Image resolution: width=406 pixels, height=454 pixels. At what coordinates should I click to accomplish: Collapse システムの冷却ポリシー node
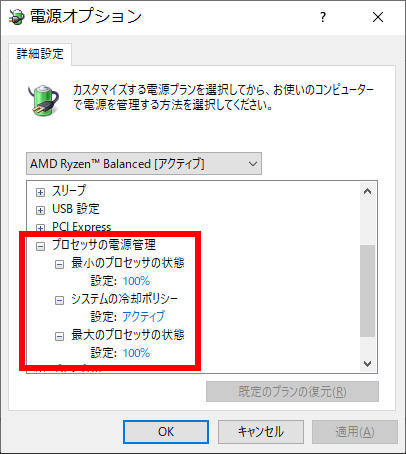(x=59, y=300)
